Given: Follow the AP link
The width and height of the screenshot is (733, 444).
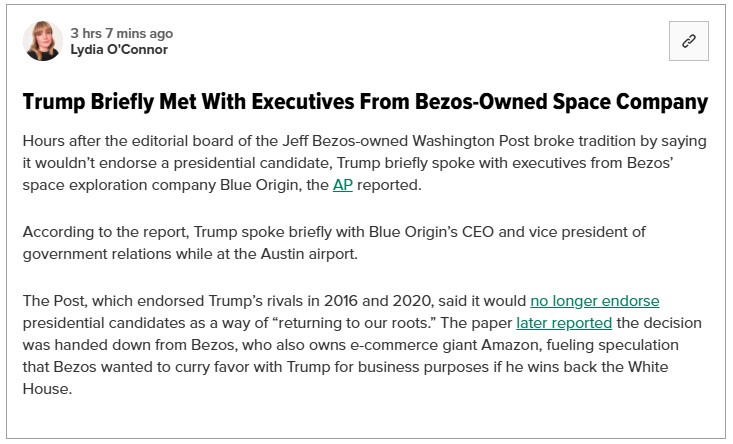Looking at the screenshot, I should pos(343,185).
